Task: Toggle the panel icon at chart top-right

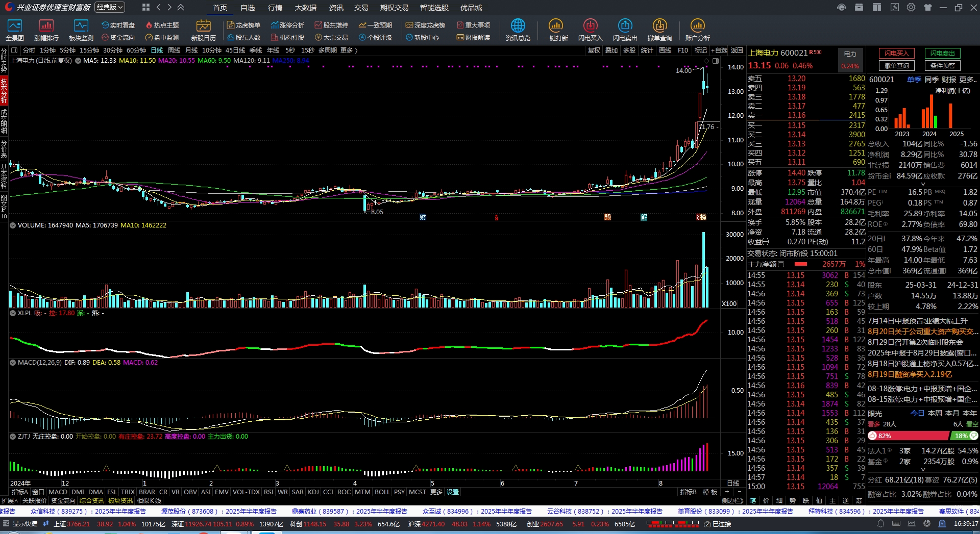Action: point(716,61)
